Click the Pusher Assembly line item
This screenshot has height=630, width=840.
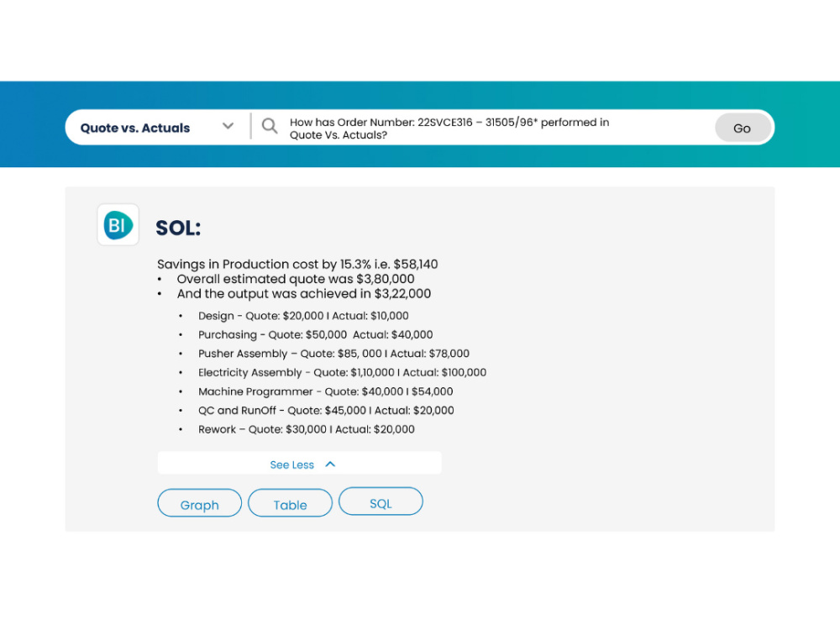coord(333,354)
